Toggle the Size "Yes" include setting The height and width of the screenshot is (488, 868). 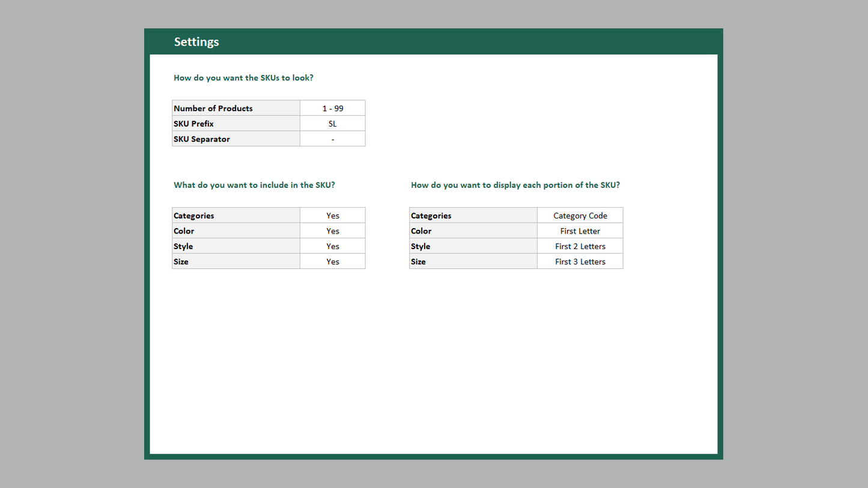[x=332, y=262]
